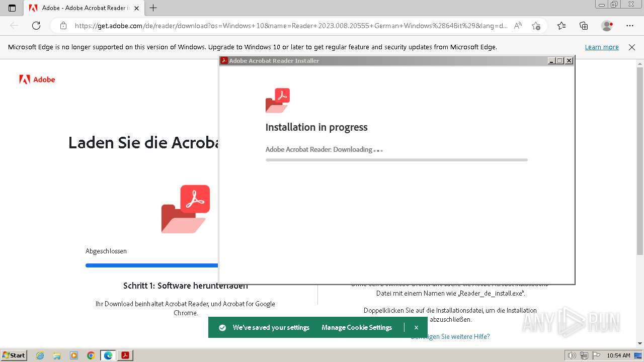Launch Internet Explorer from taskbar
The width and height of the screenshot is (644, 362).
pyautogui.click(x=40, y=355)
